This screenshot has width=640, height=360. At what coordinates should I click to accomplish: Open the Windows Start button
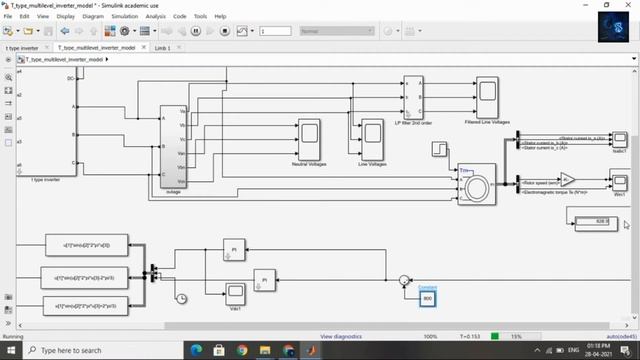click(x=11, y=350)
